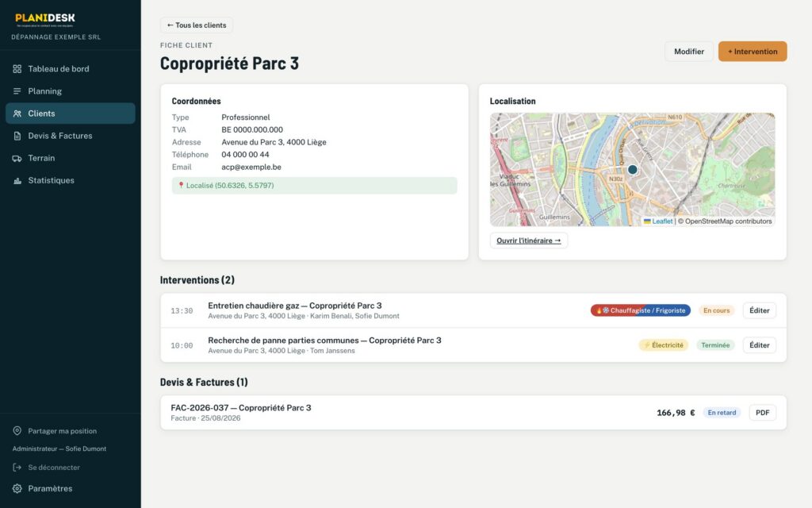This screenshot has height=508, width=812.
Task: Click the Se déconnecter exit icon
Action: coord(17,467)
